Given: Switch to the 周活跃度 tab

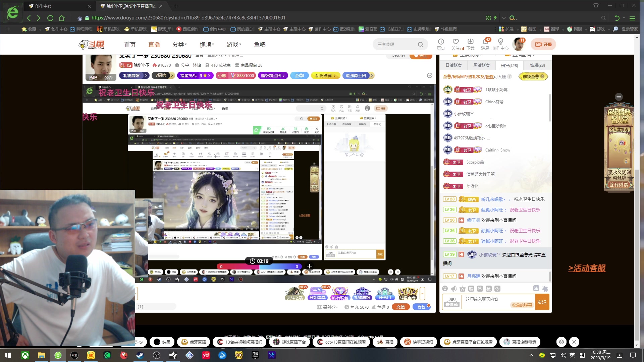Looking at the screenshot, I should (481, 65).
